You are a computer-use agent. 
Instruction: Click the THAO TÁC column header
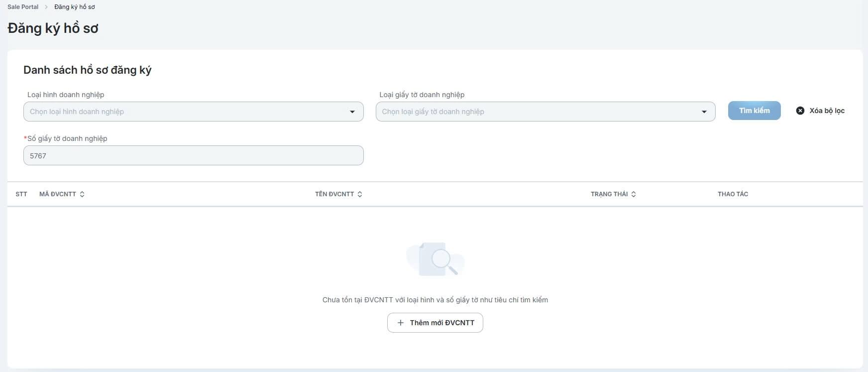click(733, 194)
